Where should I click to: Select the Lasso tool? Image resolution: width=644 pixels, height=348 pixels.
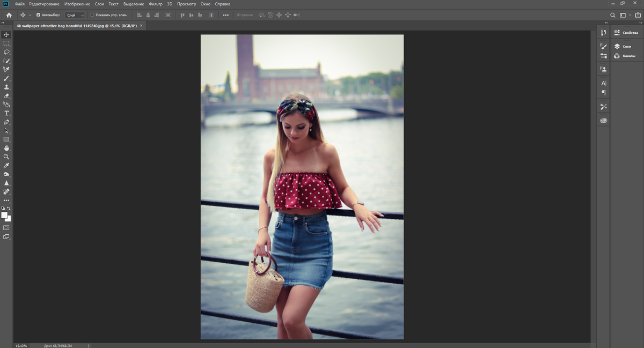pos(6,52)
